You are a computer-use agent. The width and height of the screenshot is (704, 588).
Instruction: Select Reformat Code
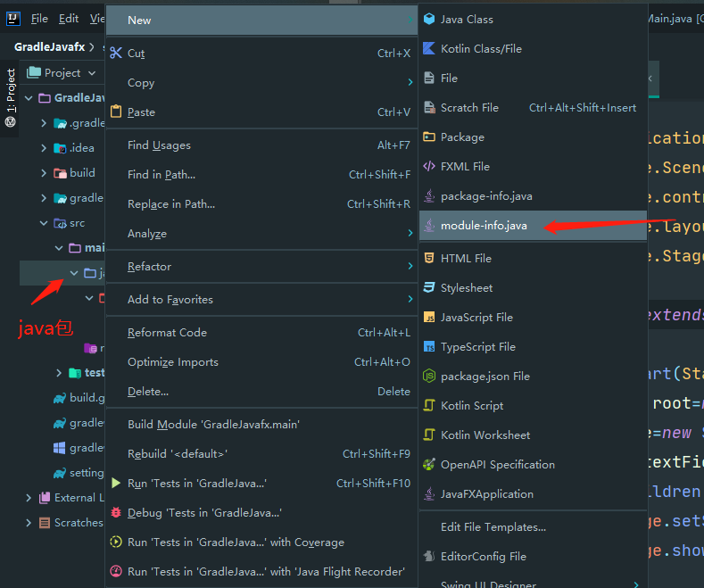(x=261, y=333)
